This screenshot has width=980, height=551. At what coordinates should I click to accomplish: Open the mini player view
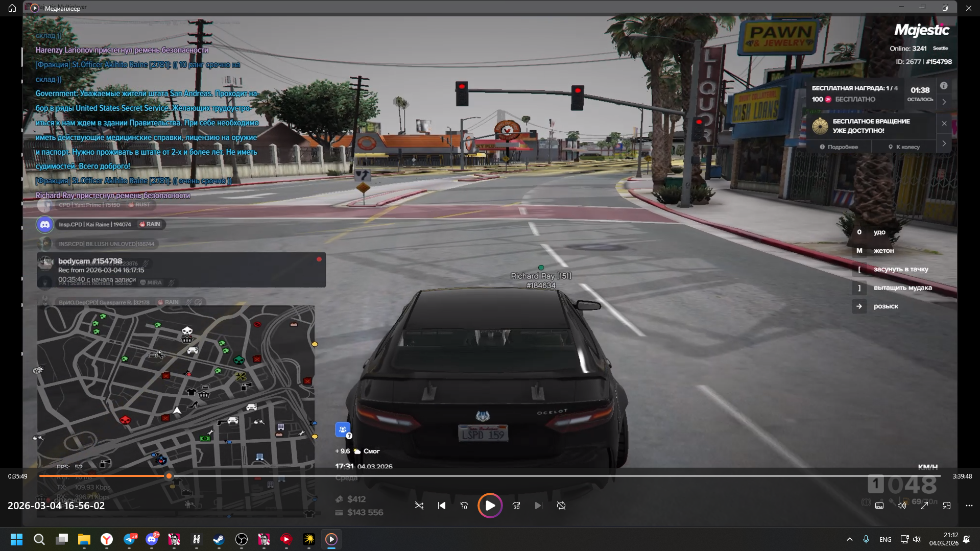coord(947,506)
